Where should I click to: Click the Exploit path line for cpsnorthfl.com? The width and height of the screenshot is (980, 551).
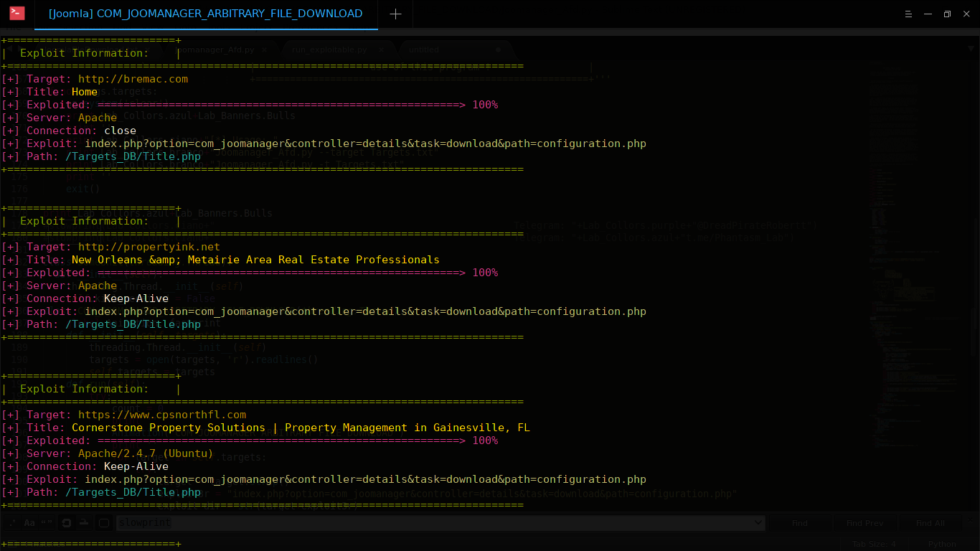[x=324, y=479]
